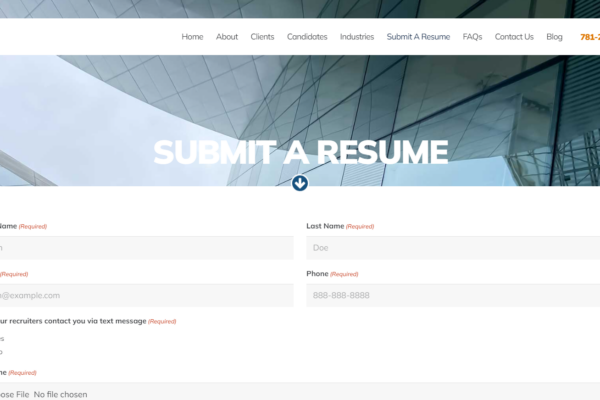Click the scroll-down arrow icon below the heading
The height and width of the screenshot is (400, 600).
[300, 183]
